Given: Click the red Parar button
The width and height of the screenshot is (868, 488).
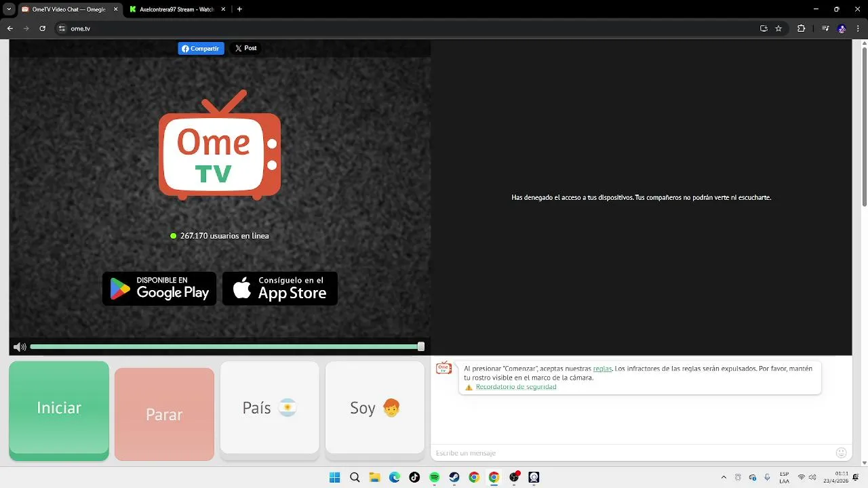Looking at the screenshot, I should [x=164, y=414].
